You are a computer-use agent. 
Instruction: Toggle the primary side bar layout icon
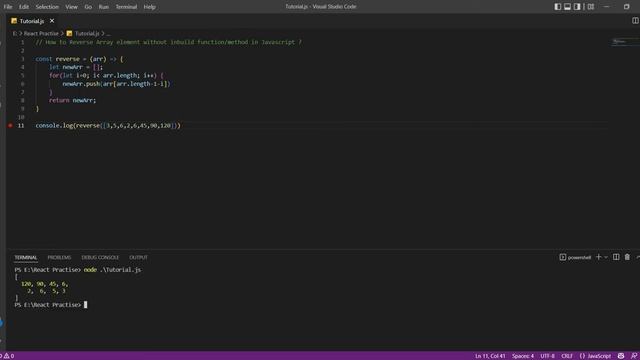coord(558,7)
